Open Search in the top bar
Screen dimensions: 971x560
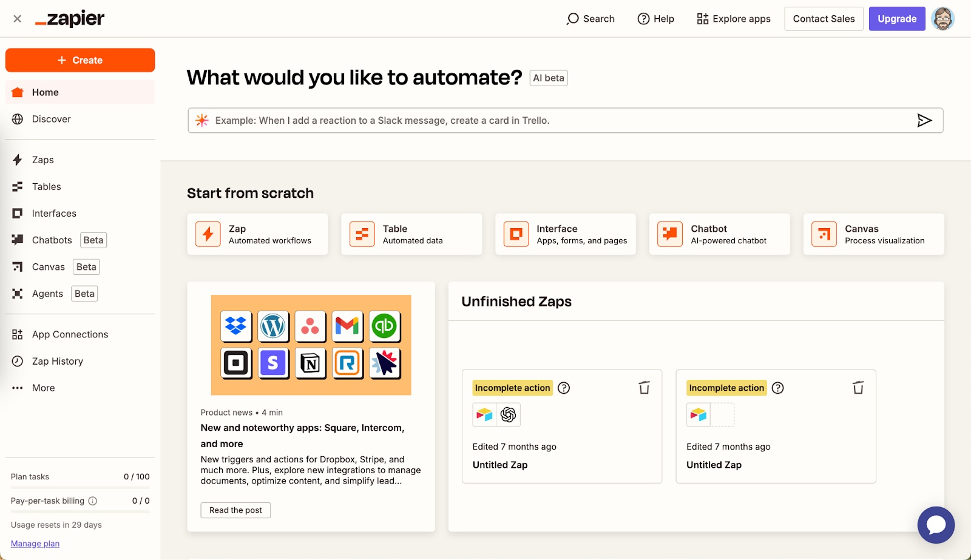click(x=590, y=19)
